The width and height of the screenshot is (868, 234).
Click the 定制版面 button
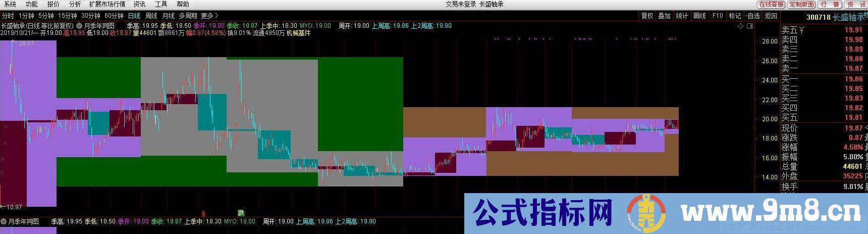[801, 4]
